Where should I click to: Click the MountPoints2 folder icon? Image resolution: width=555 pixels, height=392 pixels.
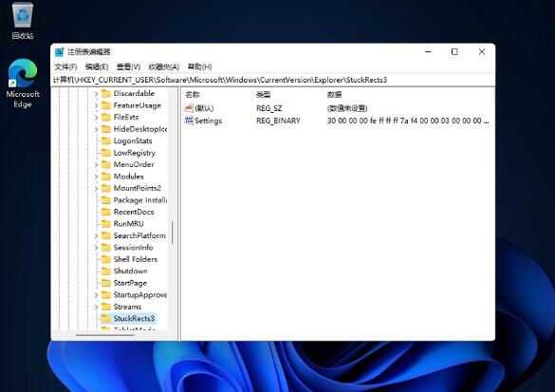[106, 188]
